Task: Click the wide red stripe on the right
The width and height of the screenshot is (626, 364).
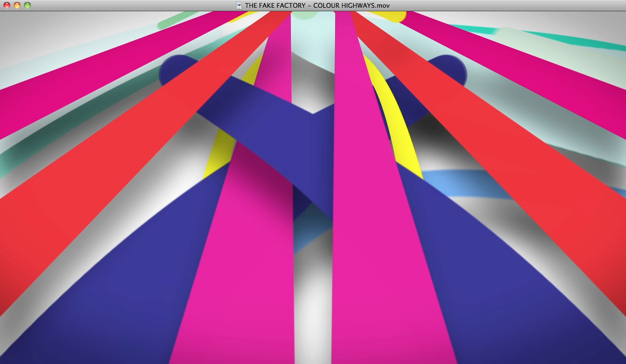Action: coord(529,171)
